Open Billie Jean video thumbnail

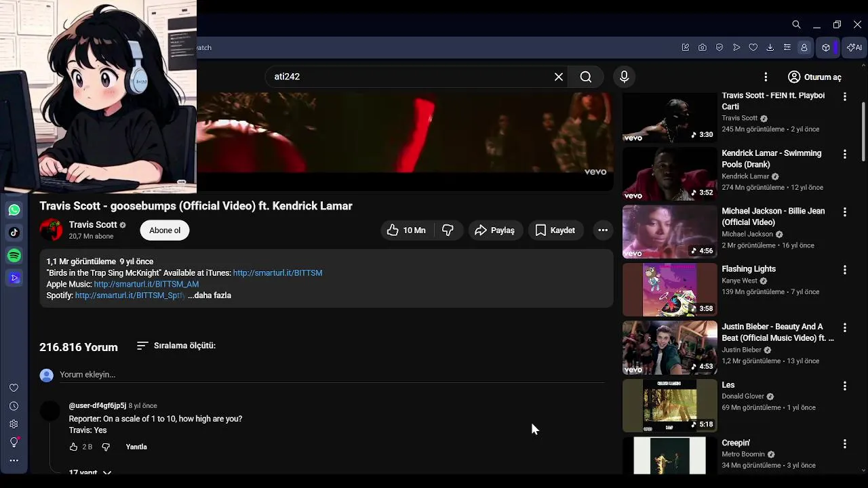pos(670,232)
